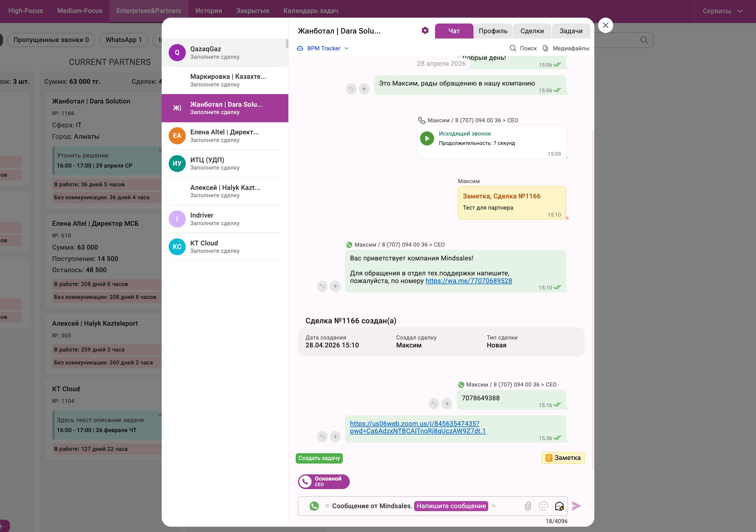
Task: Go to High-Focus board tab
Action: pos(25,11)
